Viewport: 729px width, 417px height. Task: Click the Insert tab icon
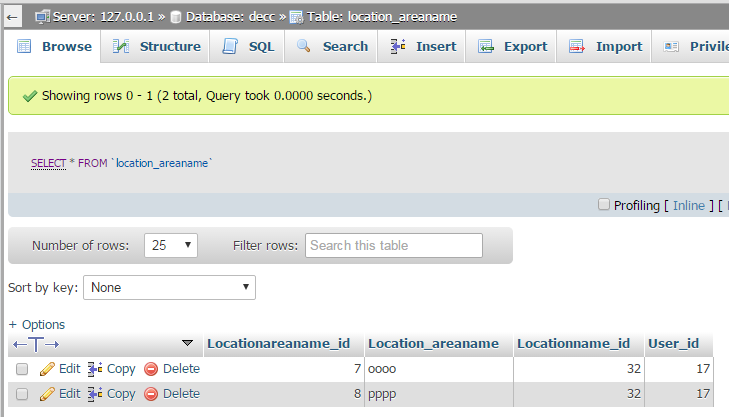tap(398, 46)
